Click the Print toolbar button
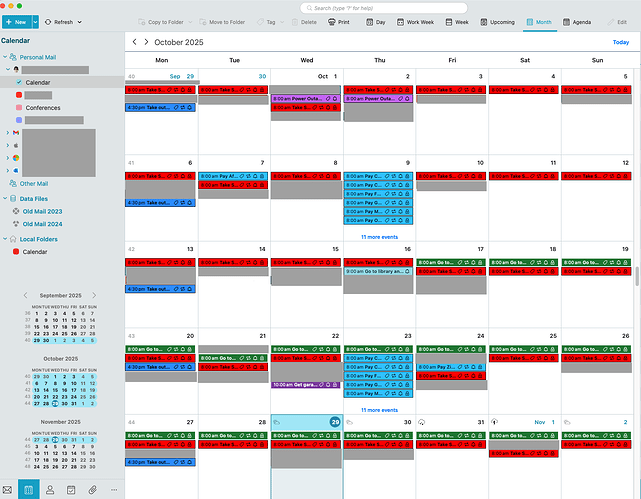Viewport: 641px width, 499px height. pyautogui.click(x=338, y=21)
